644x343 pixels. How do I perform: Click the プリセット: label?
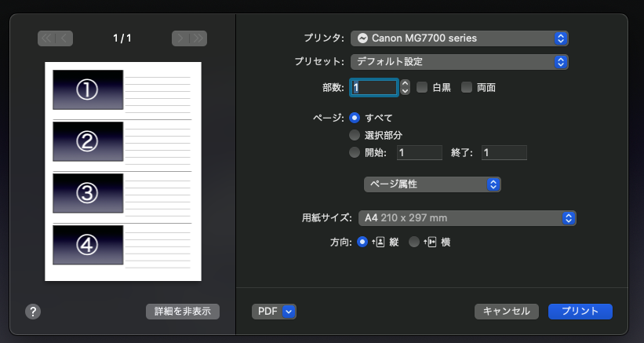[319, 62]
